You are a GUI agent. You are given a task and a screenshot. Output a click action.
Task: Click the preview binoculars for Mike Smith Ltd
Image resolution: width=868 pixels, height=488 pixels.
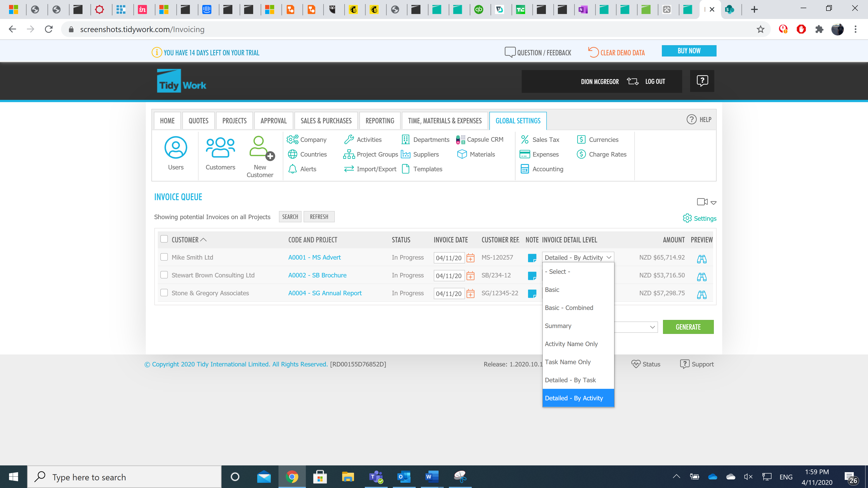click(x=702, y=259)
